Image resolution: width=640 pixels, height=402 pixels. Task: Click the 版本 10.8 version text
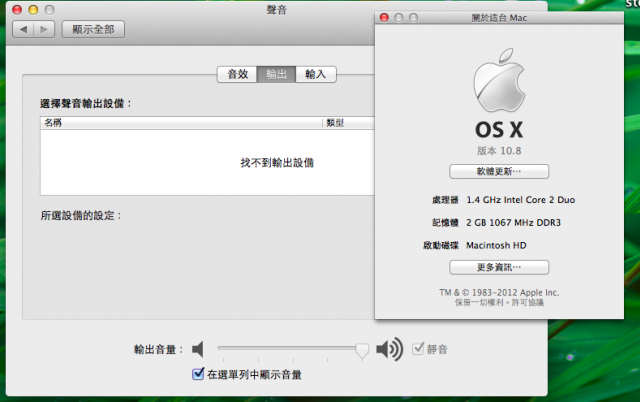[499, 151]
